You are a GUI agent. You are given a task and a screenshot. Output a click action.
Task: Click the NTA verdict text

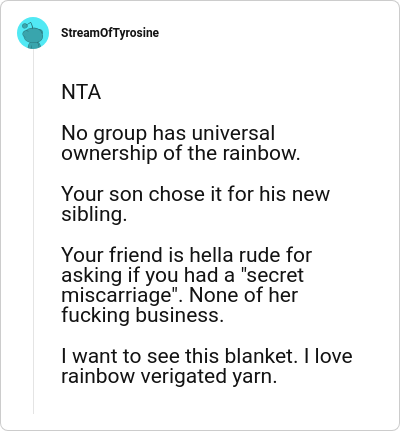pos(81,92)
